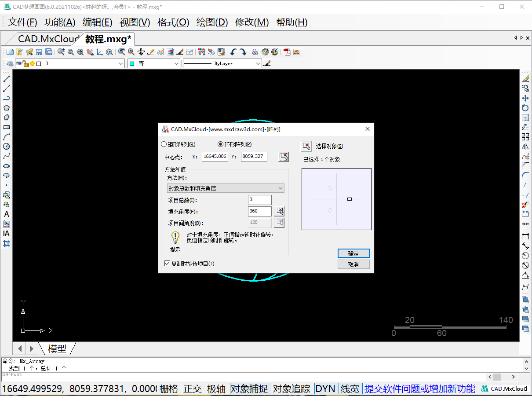
Task: Click the 确定 confirm button
Action: 353,253
